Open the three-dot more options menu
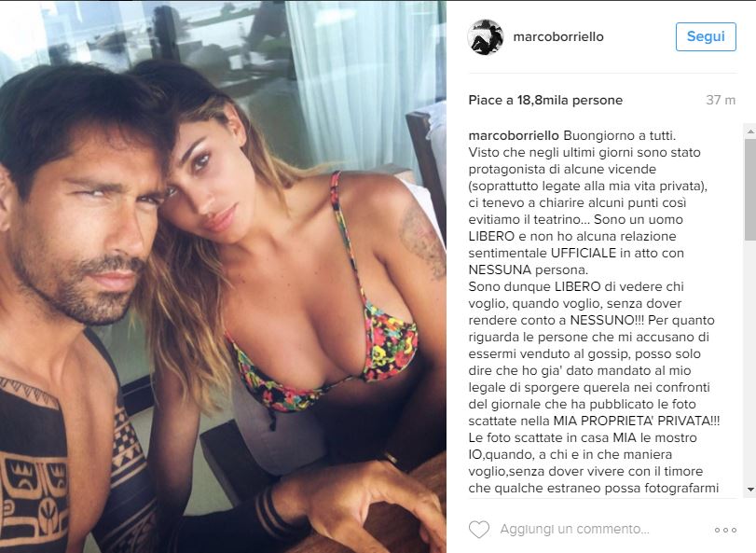Screen dimensions: 756x553 coord(725,530)
